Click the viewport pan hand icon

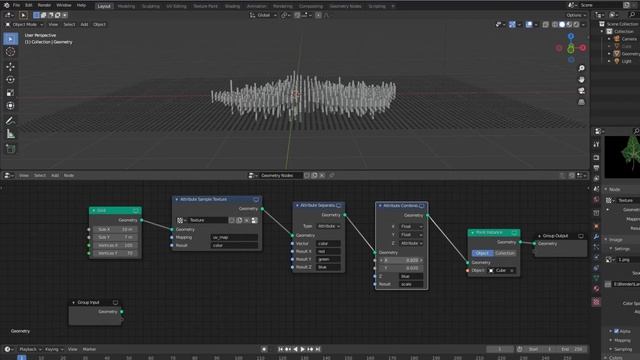tap(581, 79)
